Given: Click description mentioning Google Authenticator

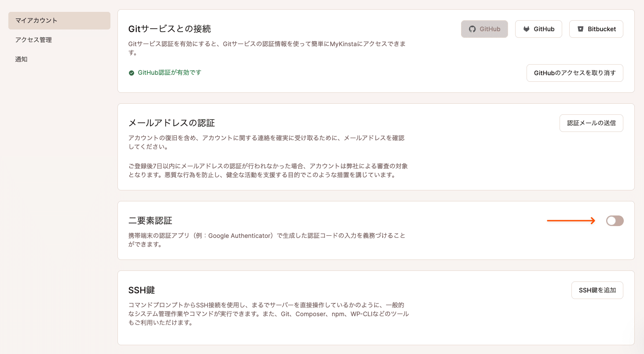Looking at the screenshot, I should (x=267, y=240).
